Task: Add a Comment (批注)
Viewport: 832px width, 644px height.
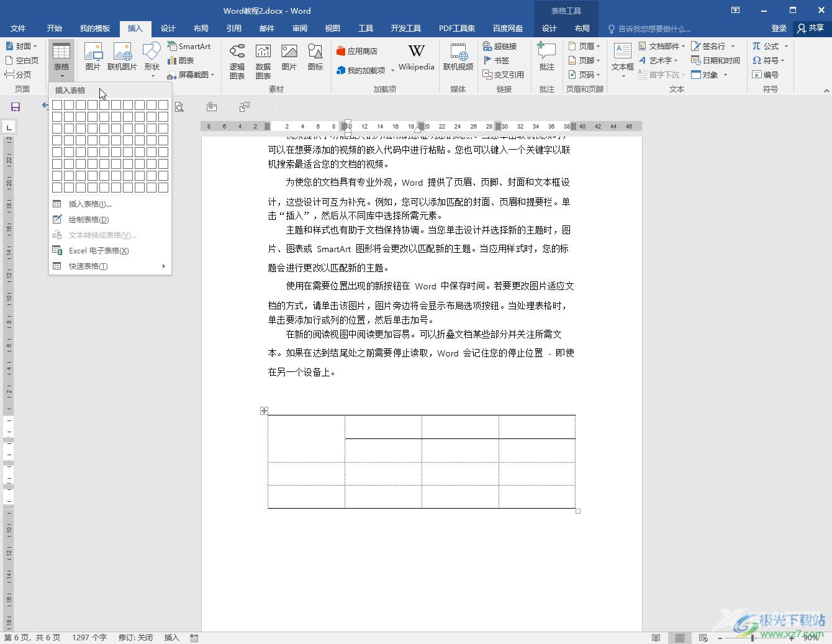Action: coord(546,57)
